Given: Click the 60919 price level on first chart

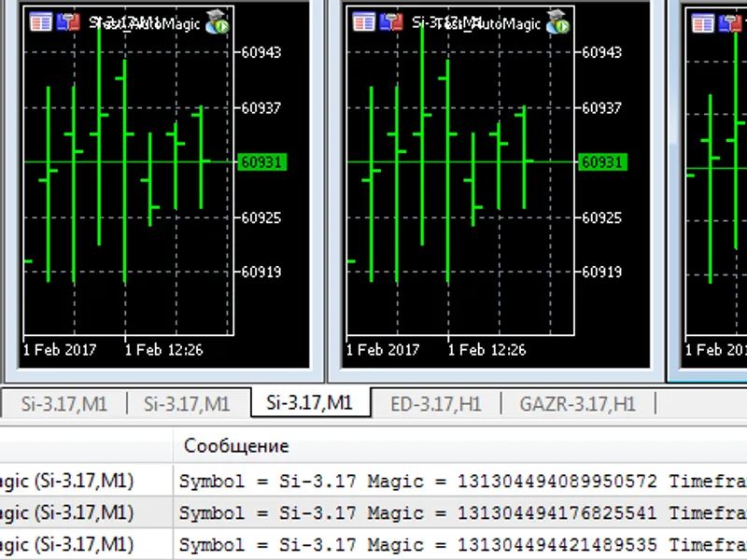Looking at the screenshot, I should (x=261, y=272).
